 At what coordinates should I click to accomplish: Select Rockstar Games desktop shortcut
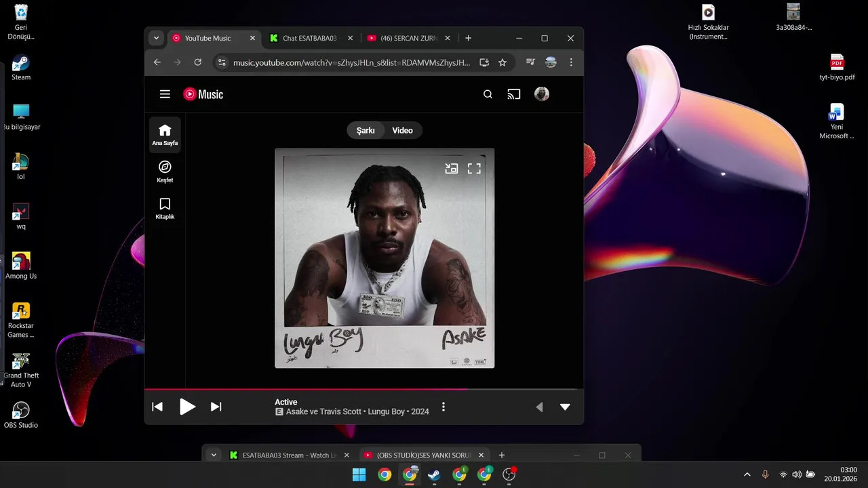tap(21, 320)
